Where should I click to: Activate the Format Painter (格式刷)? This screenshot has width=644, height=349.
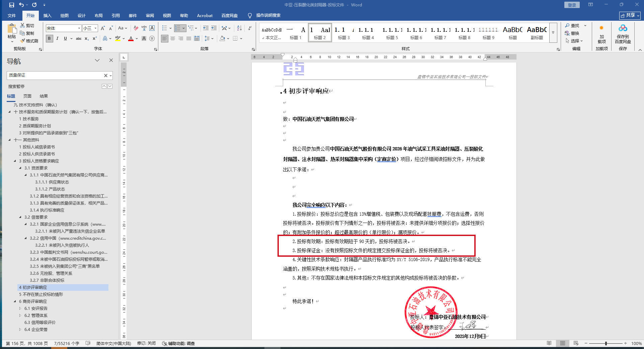pos(29,41)
